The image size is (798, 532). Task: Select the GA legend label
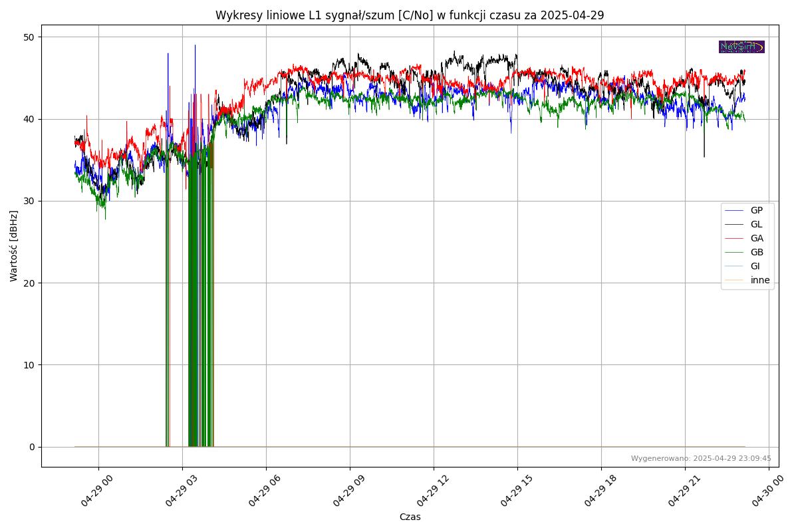(x=757, y=239)
